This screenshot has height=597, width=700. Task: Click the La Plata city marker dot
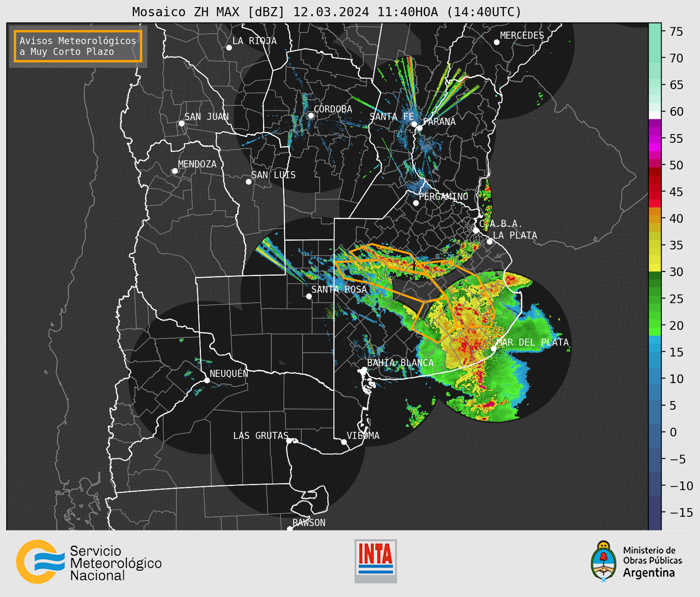coord(490,242)
